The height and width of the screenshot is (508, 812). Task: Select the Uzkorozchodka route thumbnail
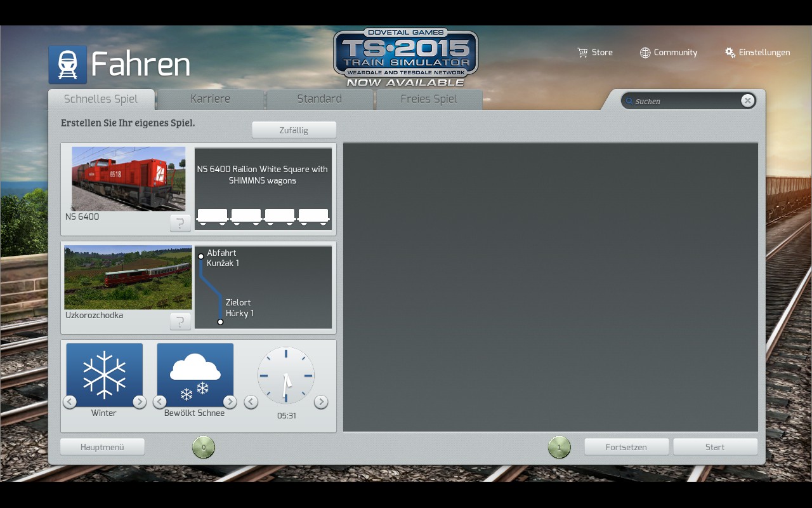click(128, 277)
